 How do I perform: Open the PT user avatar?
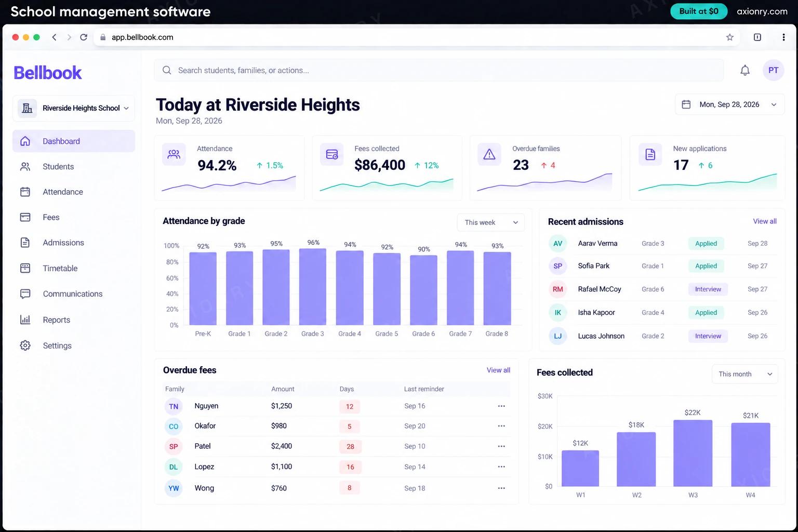point(773,70)
